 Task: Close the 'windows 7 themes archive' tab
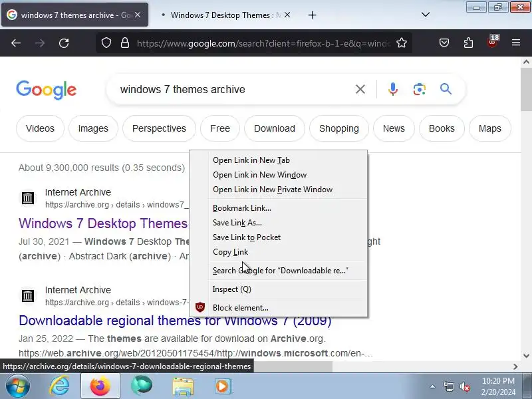click(138, 15)
